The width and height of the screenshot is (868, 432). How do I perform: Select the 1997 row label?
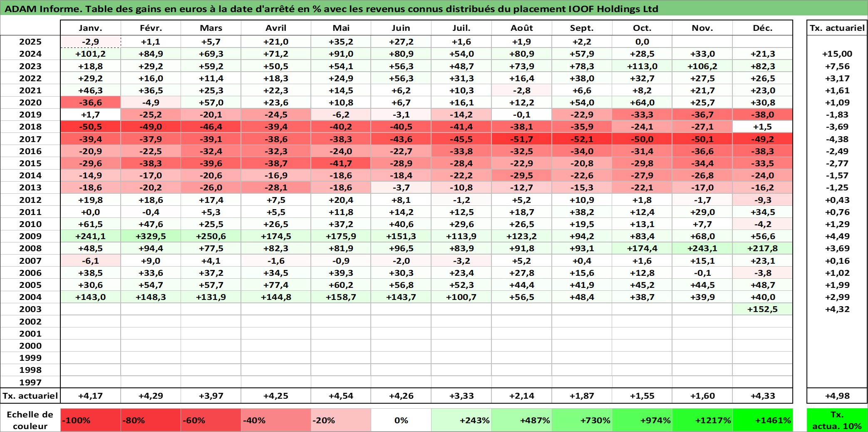[30, 382]
